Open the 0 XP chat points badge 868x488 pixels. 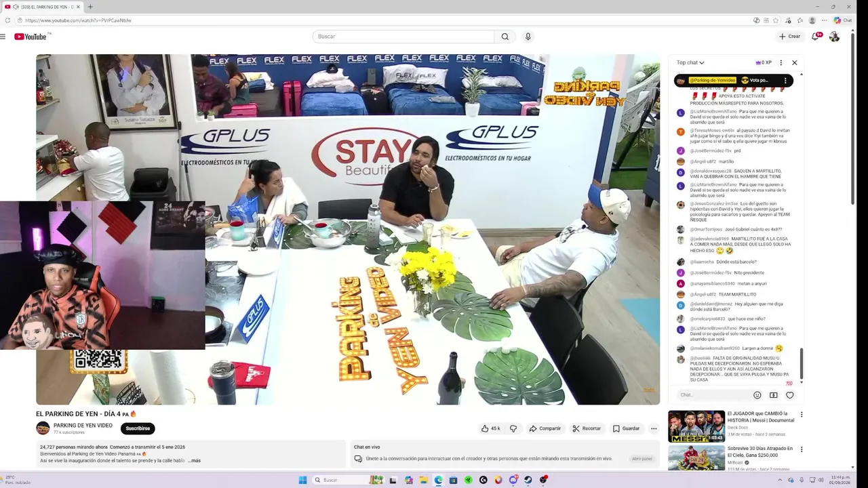(x=764, y=62)
